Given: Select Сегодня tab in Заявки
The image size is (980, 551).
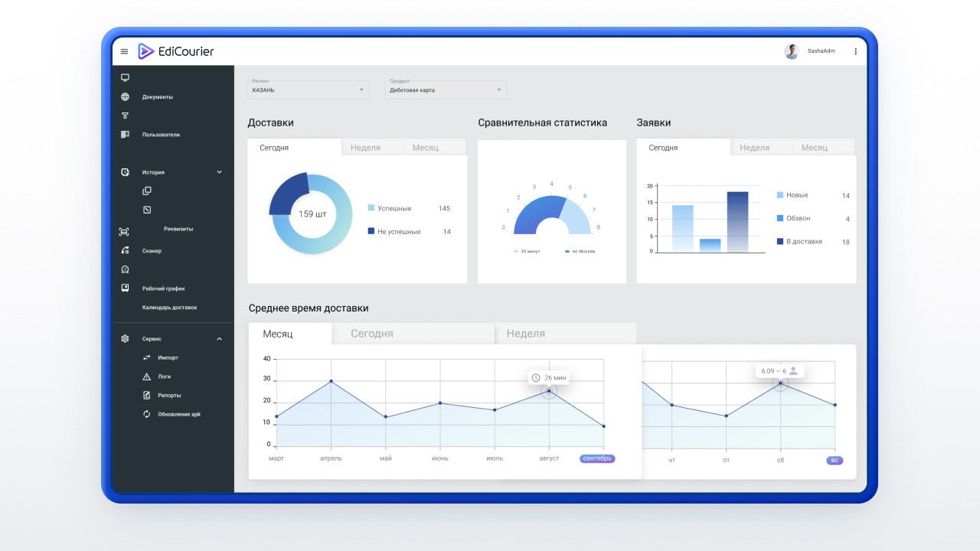Looking at the screenshot, I should tap(684, 148).
